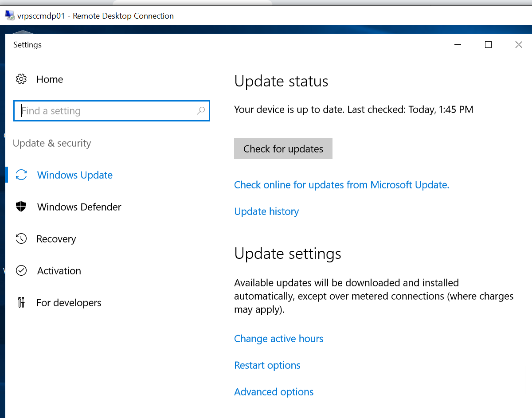532x418 pixels.
Task: Minimize the Settings window
Action: [458, 45]
